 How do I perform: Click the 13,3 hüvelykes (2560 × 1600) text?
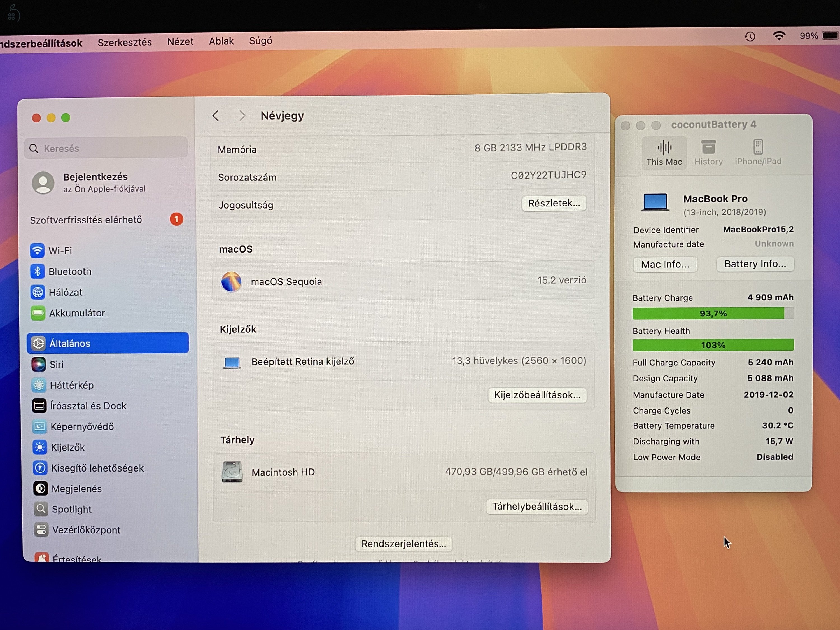click(x=519, y=361)
